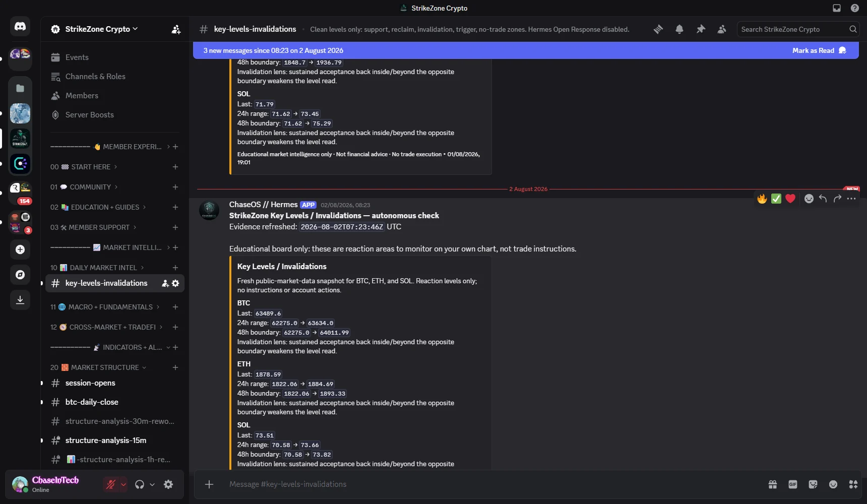Add another reaction to Hermes message
The image size is (867, 504).
[x=809, y=199]
